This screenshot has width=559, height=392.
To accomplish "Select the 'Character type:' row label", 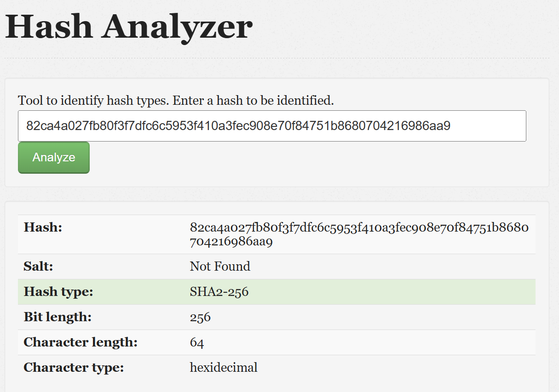I will point(74,367).
